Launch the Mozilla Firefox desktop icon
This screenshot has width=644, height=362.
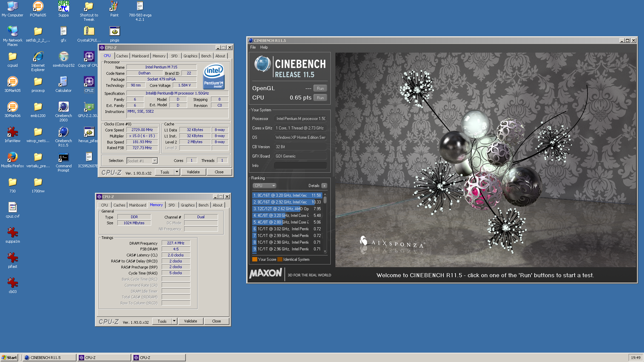12,160
